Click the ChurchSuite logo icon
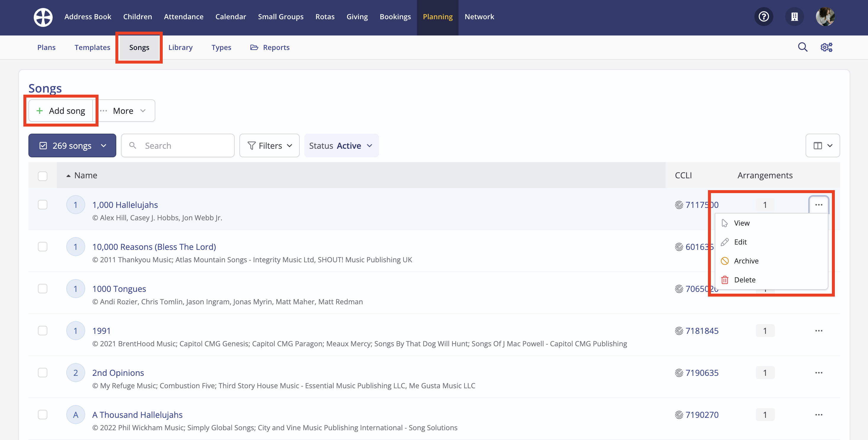The width and height of the screenshot is (868, 440). (x=43, y=17)
